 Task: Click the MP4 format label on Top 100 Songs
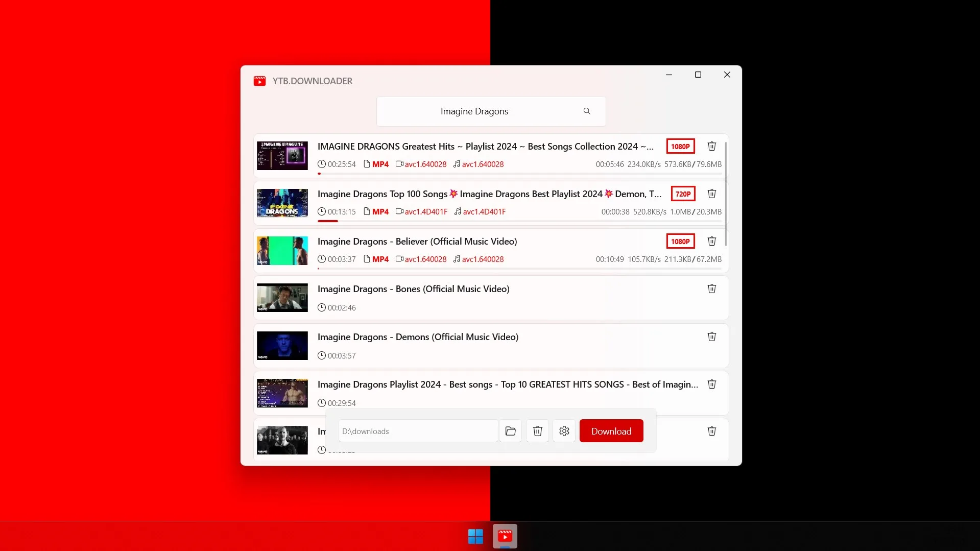point(380,211)
